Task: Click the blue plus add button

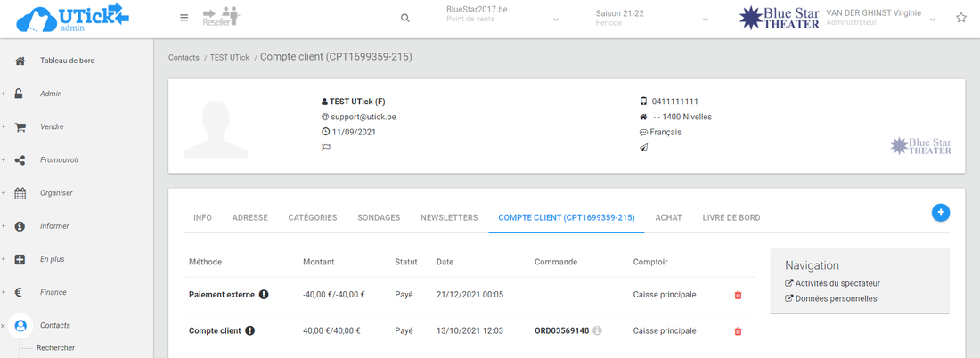Action: coord(941,213)
